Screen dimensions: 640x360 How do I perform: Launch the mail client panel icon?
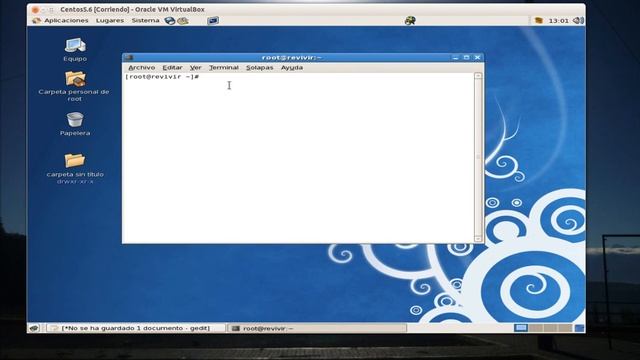pos(182,20)
